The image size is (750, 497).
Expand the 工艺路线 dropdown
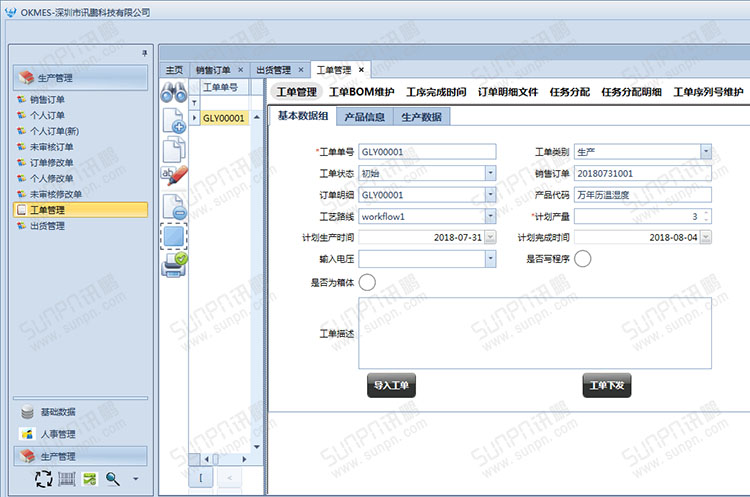click(490, 216)
